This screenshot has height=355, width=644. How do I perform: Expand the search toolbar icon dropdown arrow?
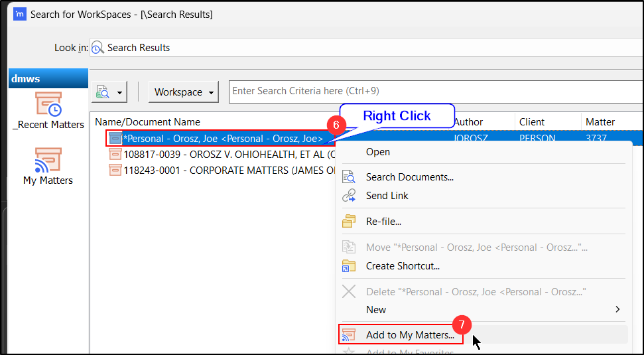[120, 93]
